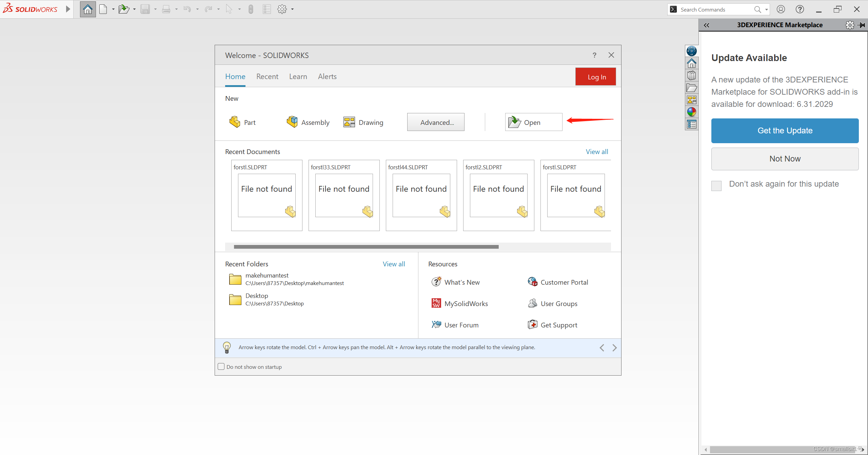This screenshot has height=455, width=868.
Task: Open the Design Library panel
Action: click(x=692, y=75)
